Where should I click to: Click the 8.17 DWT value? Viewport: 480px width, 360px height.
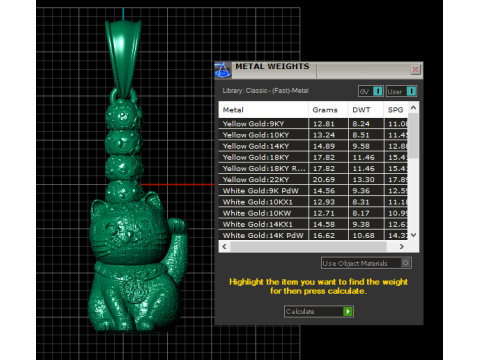tap(361, 213)
